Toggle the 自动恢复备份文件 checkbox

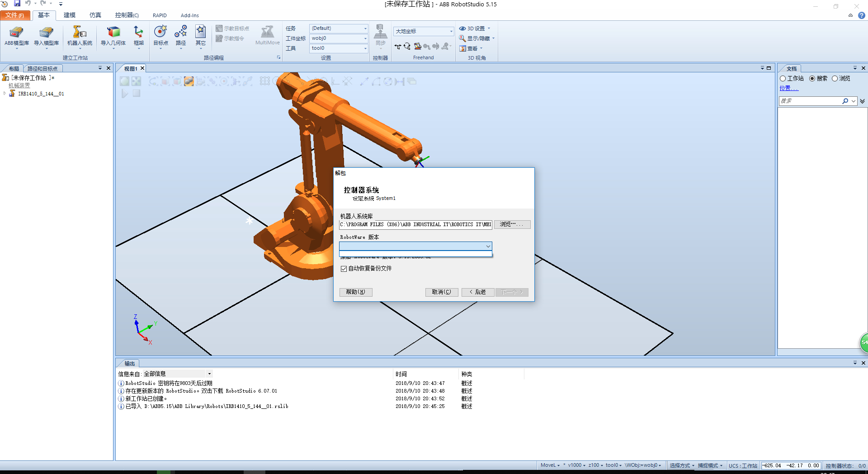point(344,269)
